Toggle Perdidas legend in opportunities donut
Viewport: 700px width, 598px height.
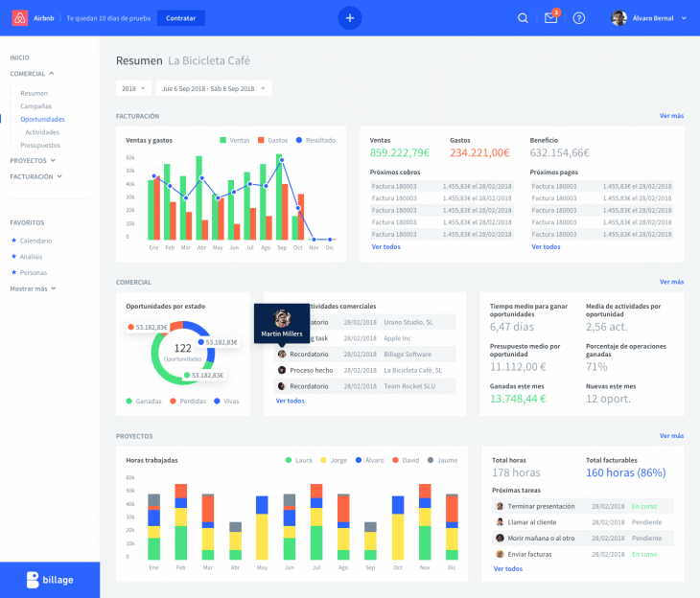[x=188, y=402]
